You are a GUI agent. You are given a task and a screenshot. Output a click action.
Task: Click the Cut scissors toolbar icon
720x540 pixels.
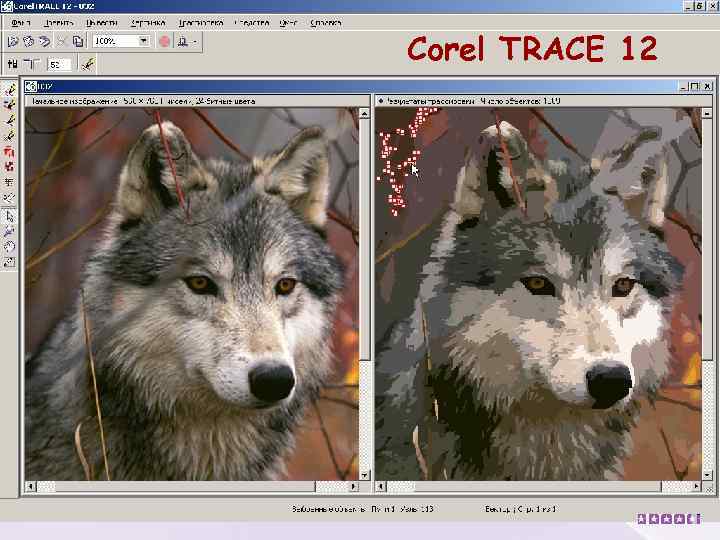[x=62, y=42]
